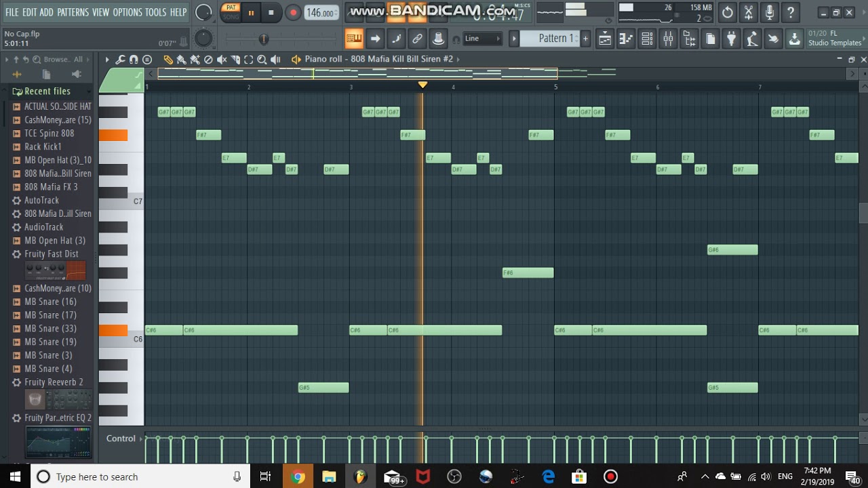Open the Pattern 1 selector

click(556, 39)
